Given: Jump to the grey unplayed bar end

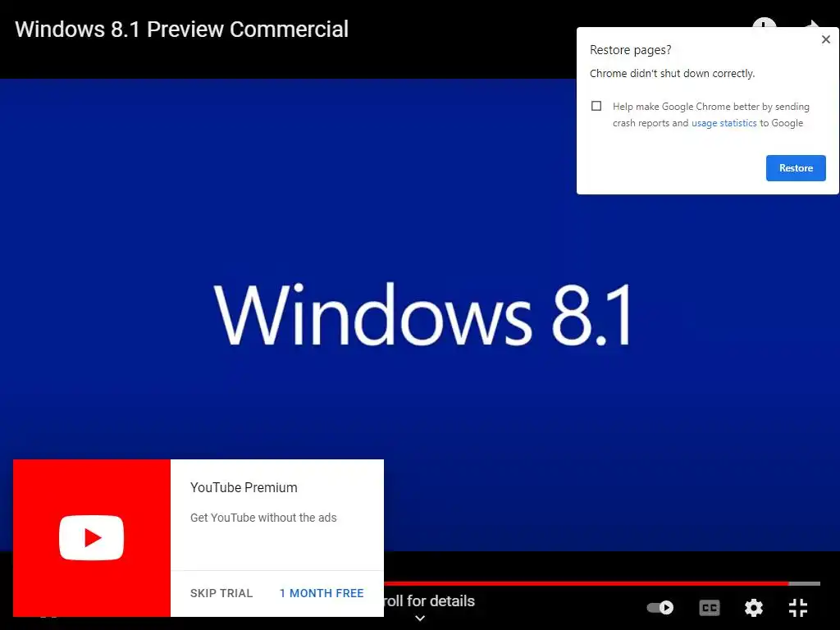Looking at the screenshot, I should pos(805,583).
